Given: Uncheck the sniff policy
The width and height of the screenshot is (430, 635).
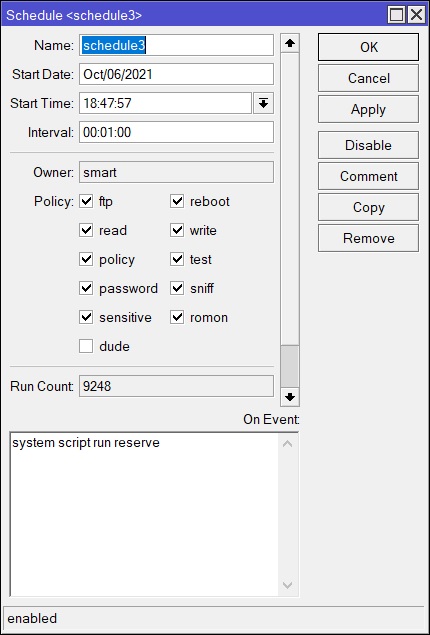Looking at the screenshot, I should (177, 288).
